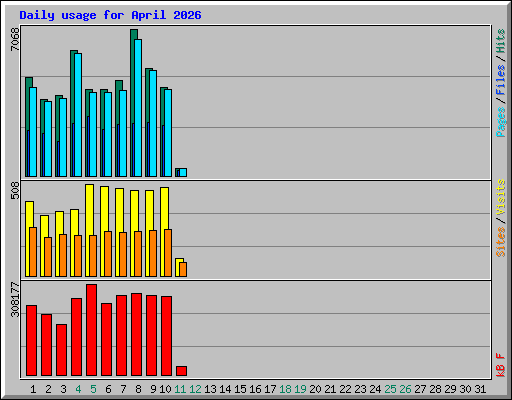Click day label 31 on the axis
The image size is (512, 400).
coord(480,389)
